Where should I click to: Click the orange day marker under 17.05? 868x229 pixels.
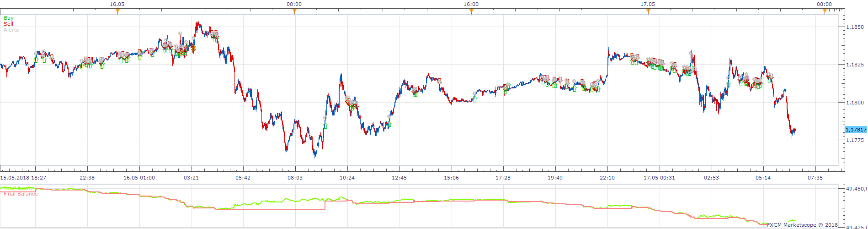click(648, 11)
